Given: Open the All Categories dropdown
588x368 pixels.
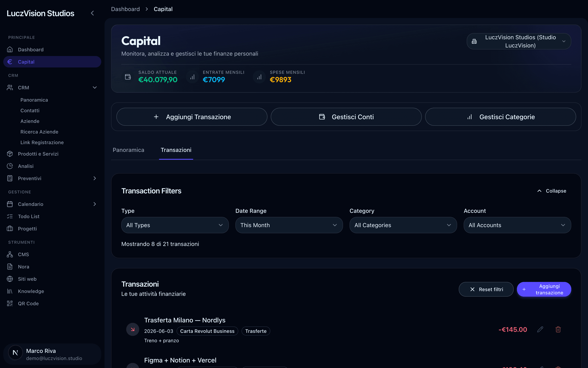Looking at the screenshot, I should point(403,225).
